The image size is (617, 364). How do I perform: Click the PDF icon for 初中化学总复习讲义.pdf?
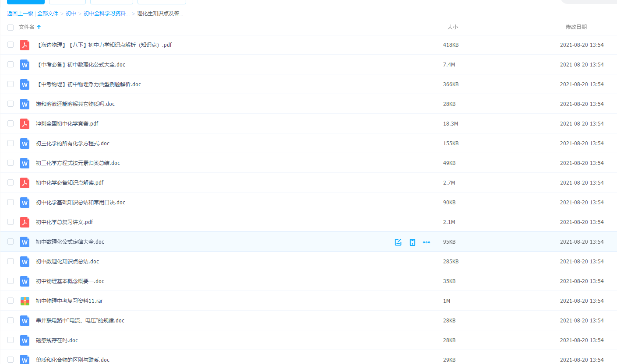click(x=25, y=222)
